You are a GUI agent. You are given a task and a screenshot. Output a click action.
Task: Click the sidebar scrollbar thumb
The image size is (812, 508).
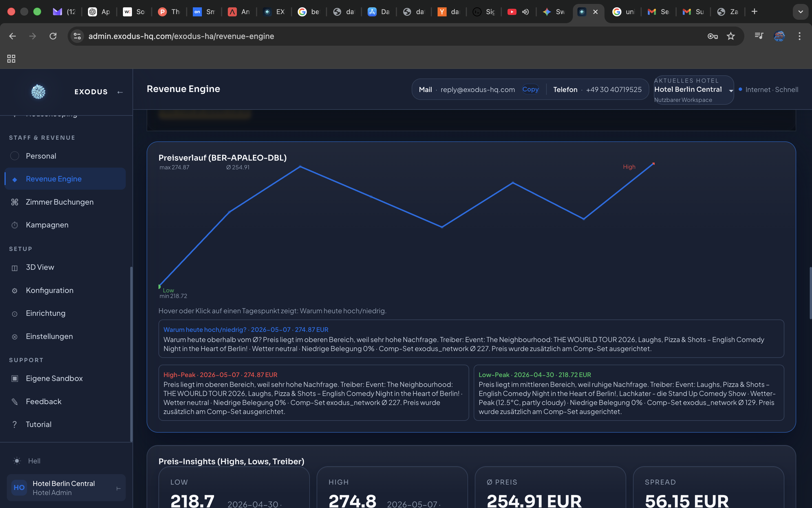coord(131,354)
